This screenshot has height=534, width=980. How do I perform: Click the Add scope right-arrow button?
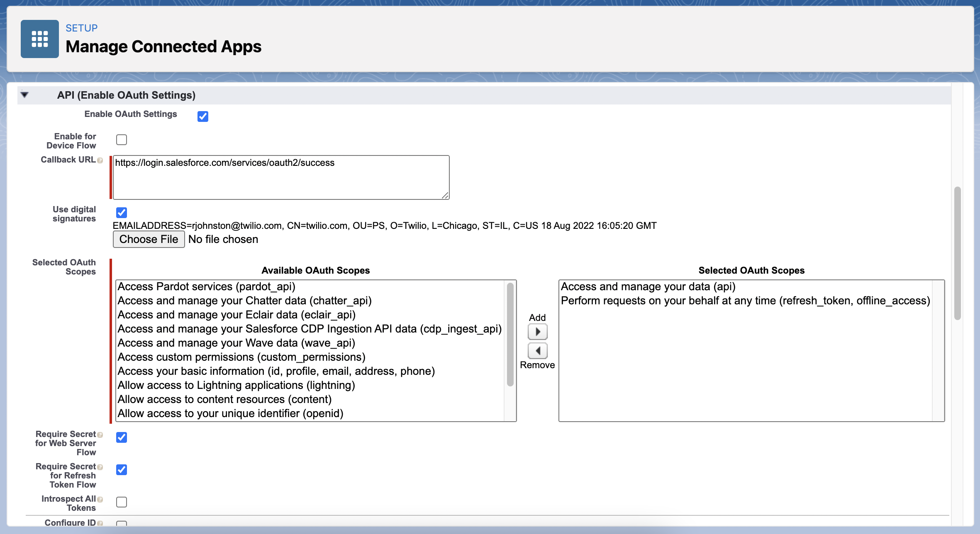pyautogui.click(x=537, y=332)
